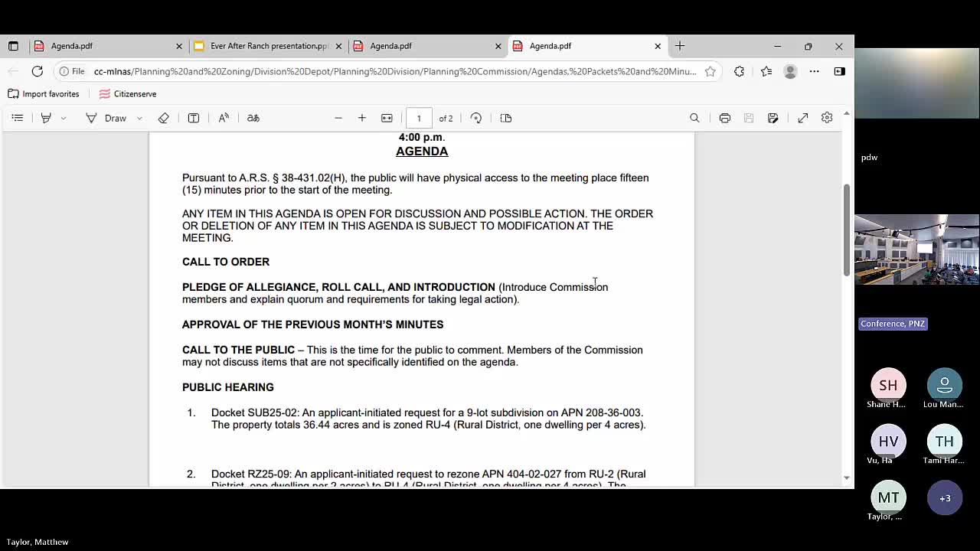Expand the Highlight color dropdown arrow
The image size is (980, 551).
64,118
